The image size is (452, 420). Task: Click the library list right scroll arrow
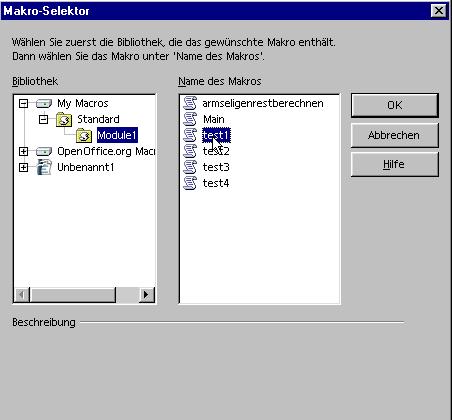click(146, 295)
